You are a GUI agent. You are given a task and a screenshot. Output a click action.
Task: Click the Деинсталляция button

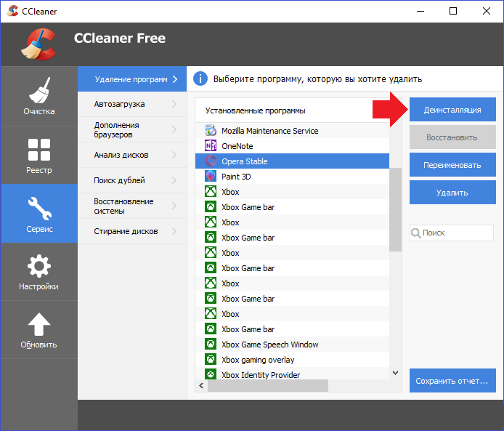coord(452,110)
